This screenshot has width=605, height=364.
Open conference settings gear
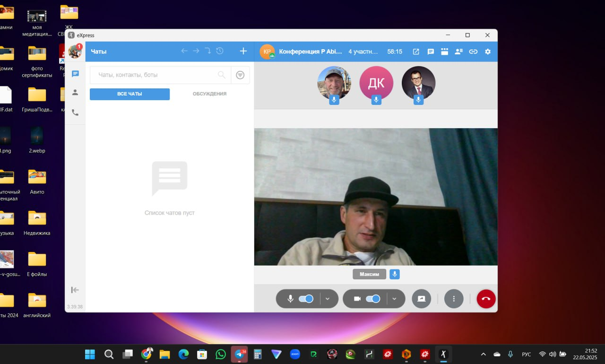pos(488,52)
